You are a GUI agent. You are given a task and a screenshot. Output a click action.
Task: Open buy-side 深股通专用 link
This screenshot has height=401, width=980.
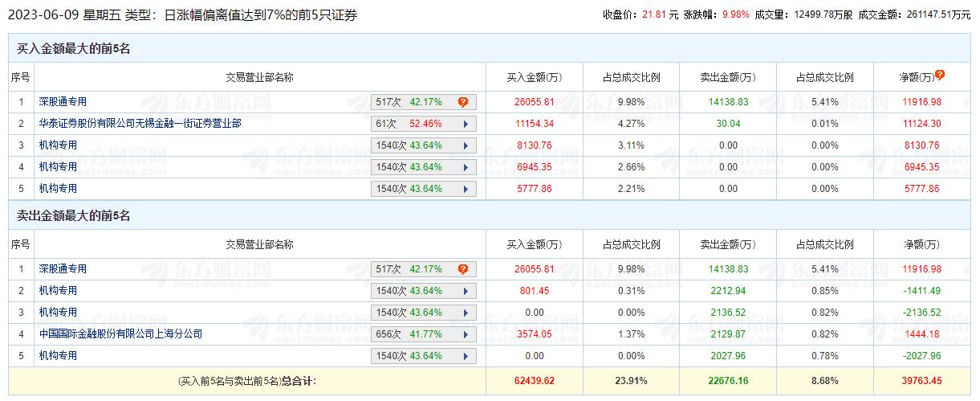click(63, 102)
